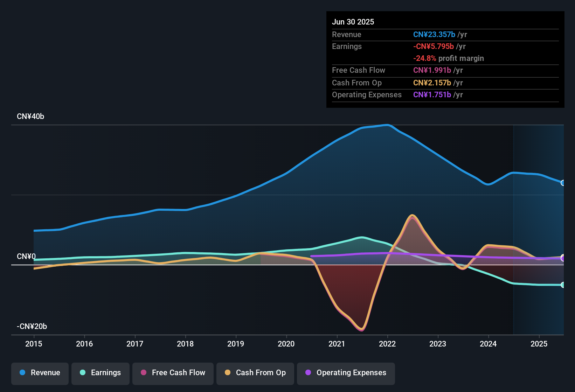The image size is (575, 392).
Task: Toggle the Revenue legend button
Action: (x=40, y=373)
